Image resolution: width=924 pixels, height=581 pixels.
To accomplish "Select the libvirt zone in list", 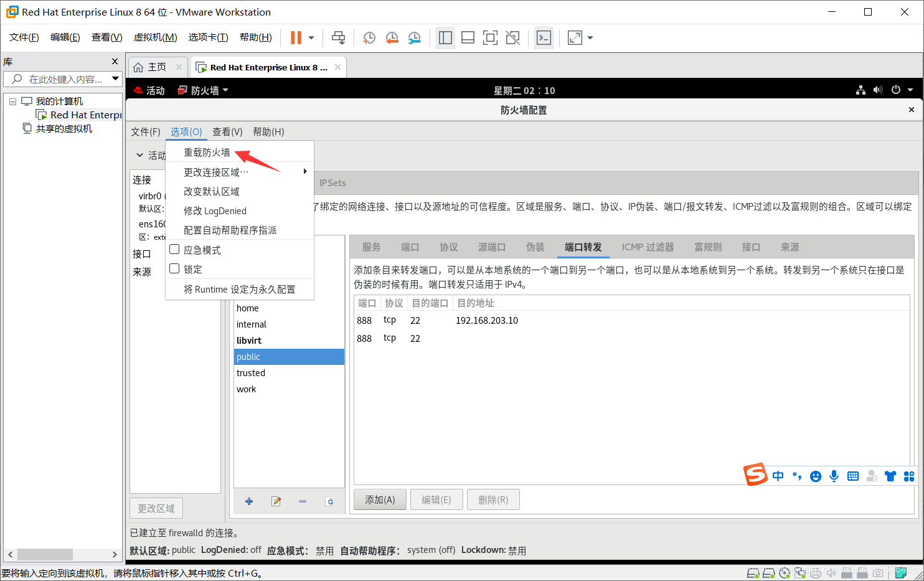I will pyautogui.click(x=289, y=341).
